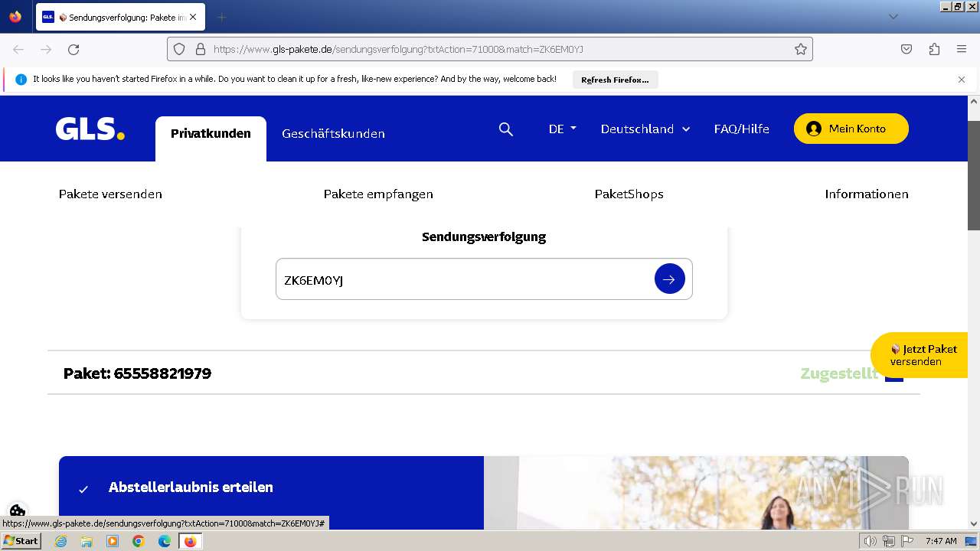Open the Windows Start menu
Screen dimensions: 980x551
coord(21,541)
